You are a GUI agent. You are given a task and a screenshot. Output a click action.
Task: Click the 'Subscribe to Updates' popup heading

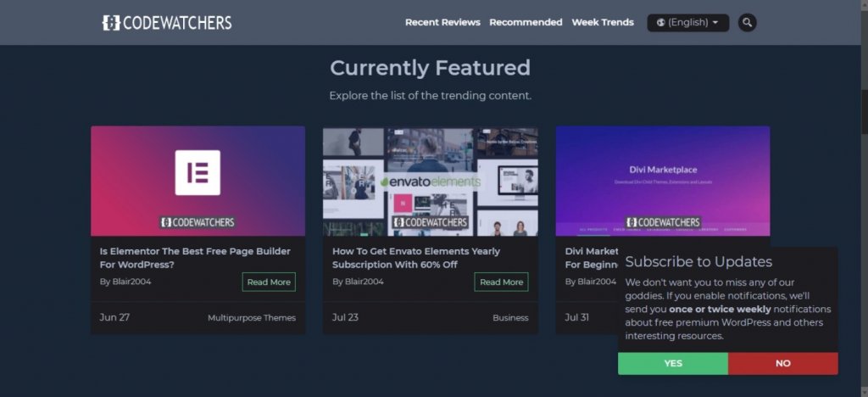[x=698, y=261]
